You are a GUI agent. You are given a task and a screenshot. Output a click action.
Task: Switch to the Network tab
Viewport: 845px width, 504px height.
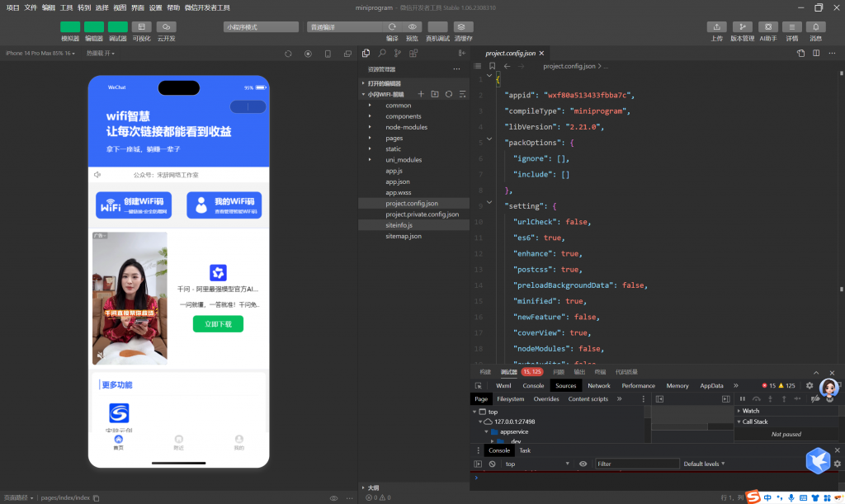pyautogui.click(x=599, y=385)
